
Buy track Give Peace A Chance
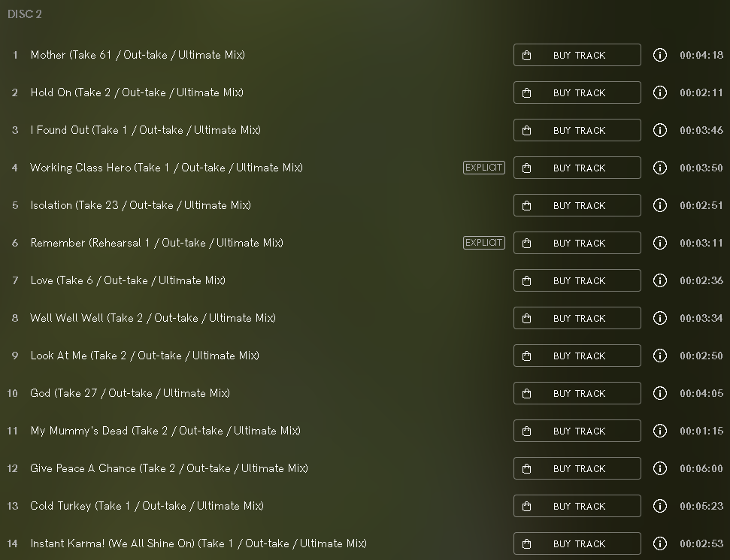[577, 468]
